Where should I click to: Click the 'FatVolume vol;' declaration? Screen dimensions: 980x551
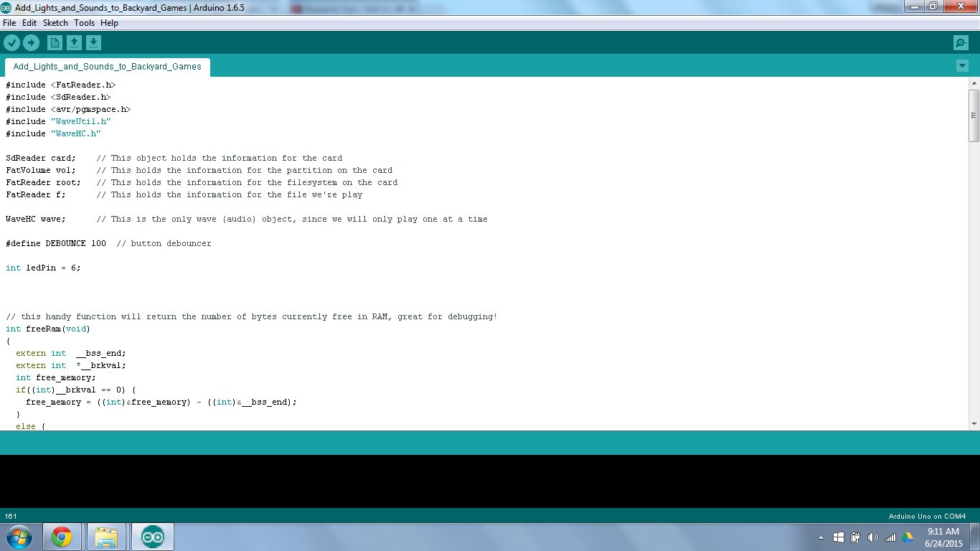(x=40, y=170)
